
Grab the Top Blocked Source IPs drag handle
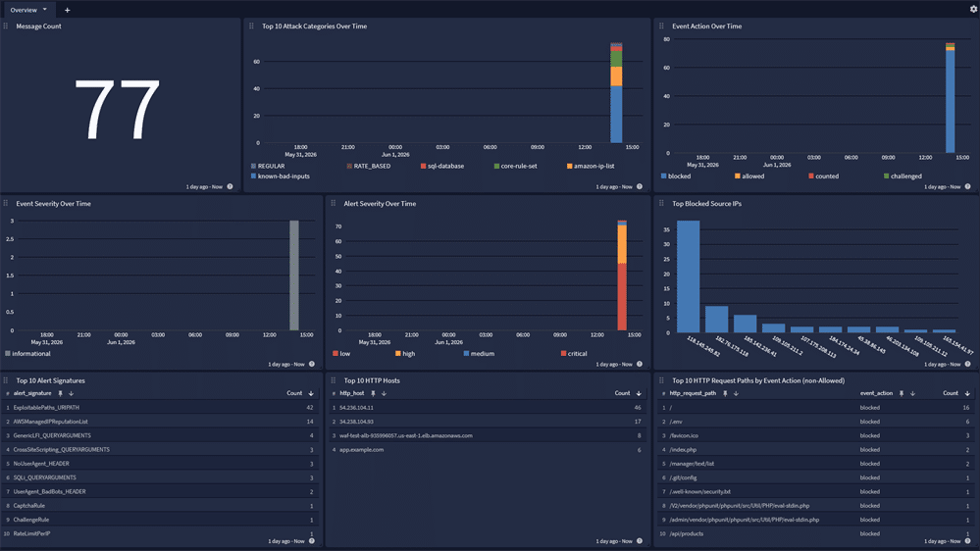pos(661,203)
